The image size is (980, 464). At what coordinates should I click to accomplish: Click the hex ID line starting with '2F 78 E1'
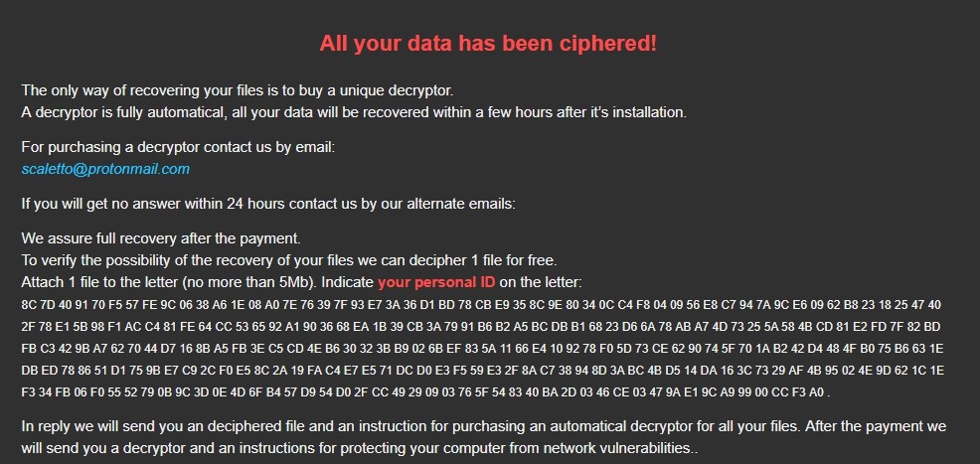pos(481,324)
